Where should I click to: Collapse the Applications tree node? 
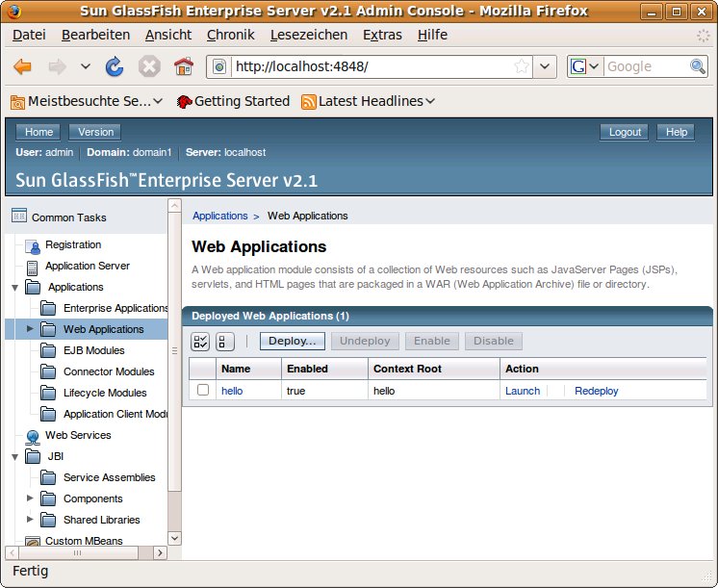pos(14,288)
